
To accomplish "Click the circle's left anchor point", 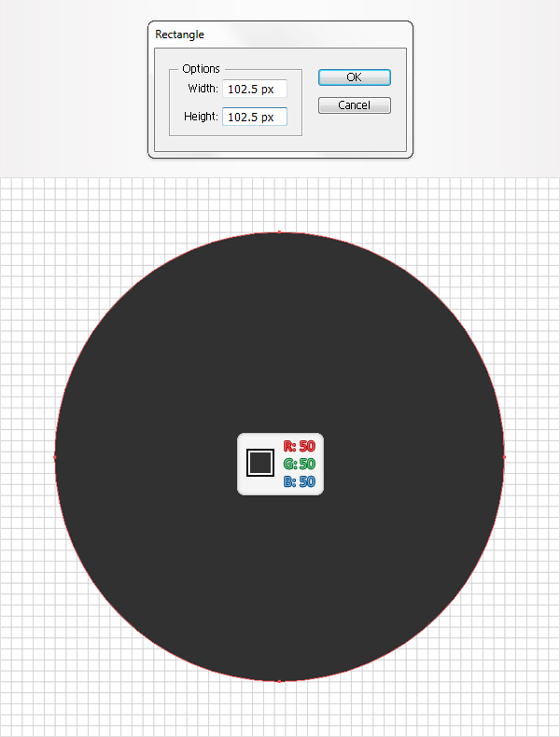I will [54, 457].
